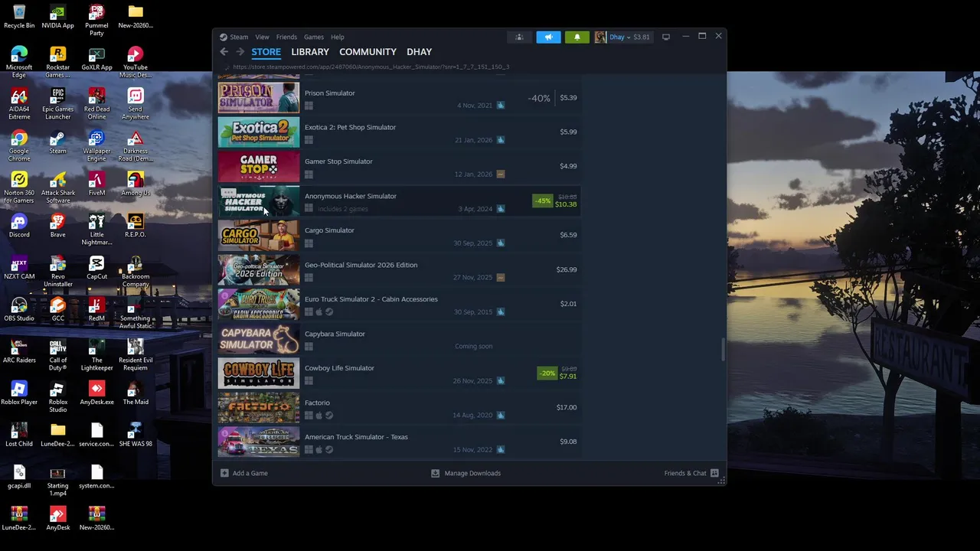Open the Friends menu
The height and width of the screenshot is (551, 980).
(286, 37)
